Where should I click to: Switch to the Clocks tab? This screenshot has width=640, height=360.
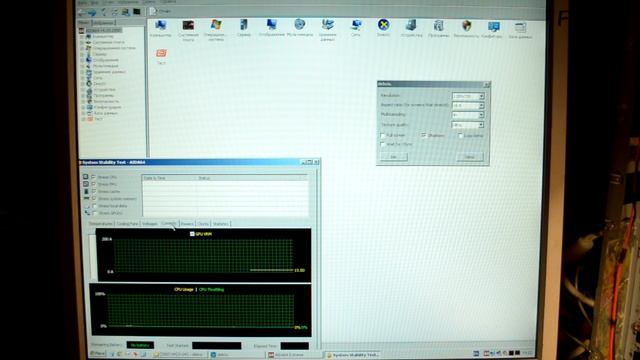click(203, 224)
